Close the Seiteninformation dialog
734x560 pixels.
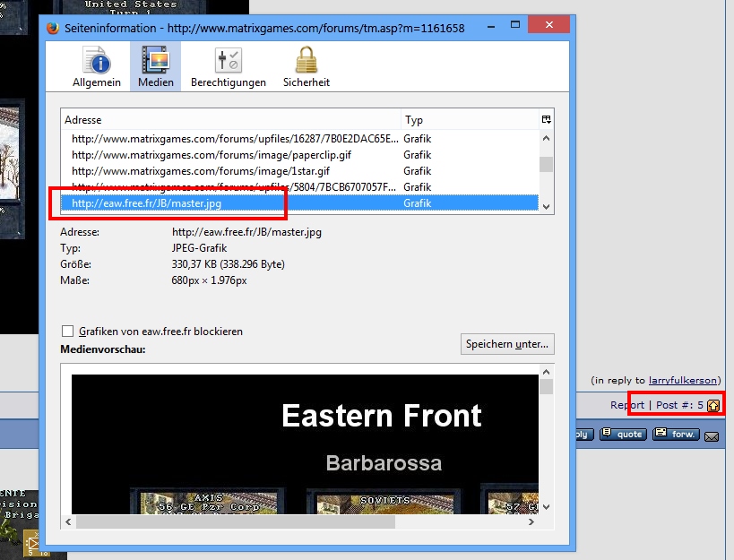pyautogui.click(x=549, y=24)
